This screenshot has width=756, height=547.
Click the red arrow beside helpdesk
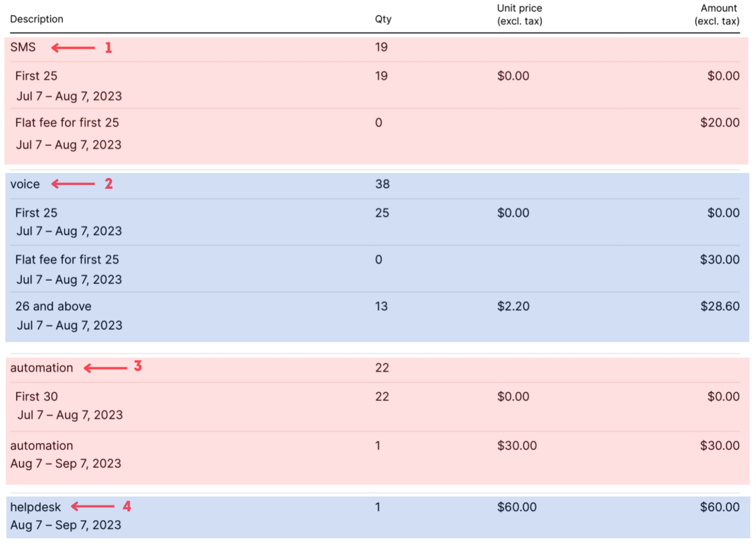coord(93,506)
